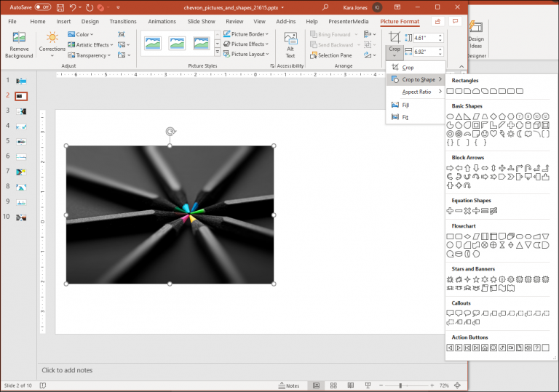Expand the Picture Effects dropdown
559x392 pixels.
click(247, 44)
